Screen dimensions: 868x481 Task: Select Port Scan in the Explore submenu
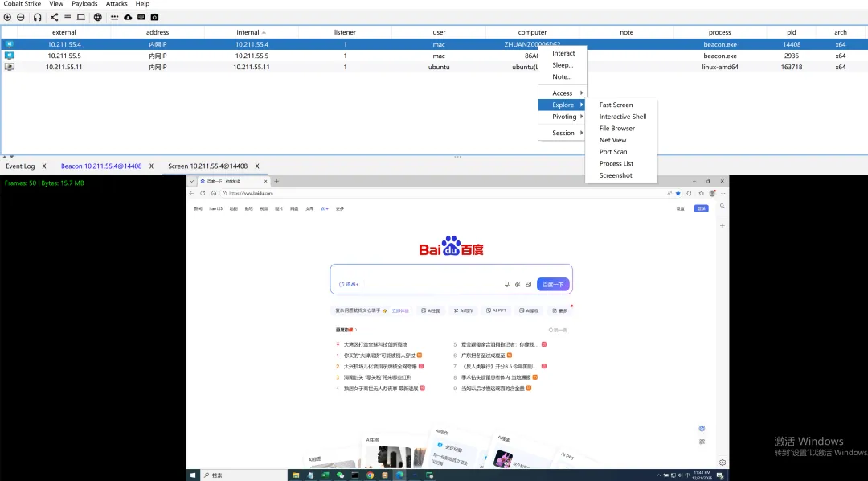(620, 152)
